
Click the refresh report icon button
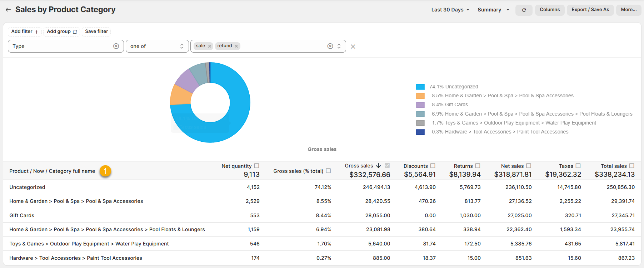point(524,10)
